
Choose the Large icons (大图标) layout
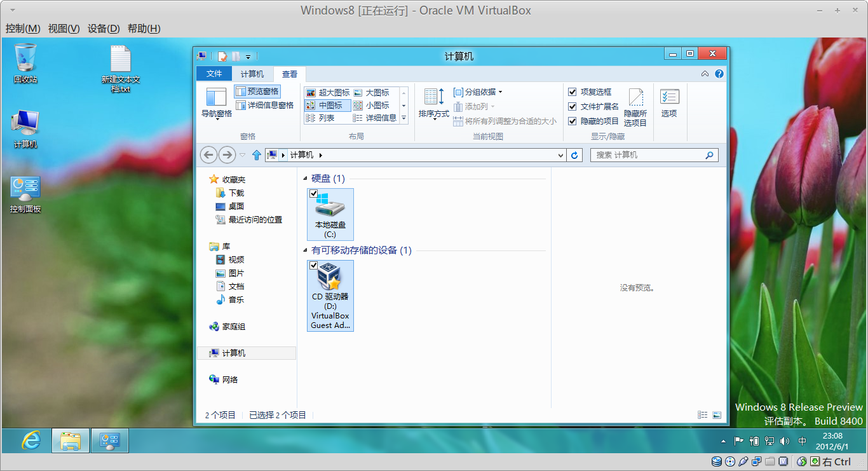coord(372,93)
